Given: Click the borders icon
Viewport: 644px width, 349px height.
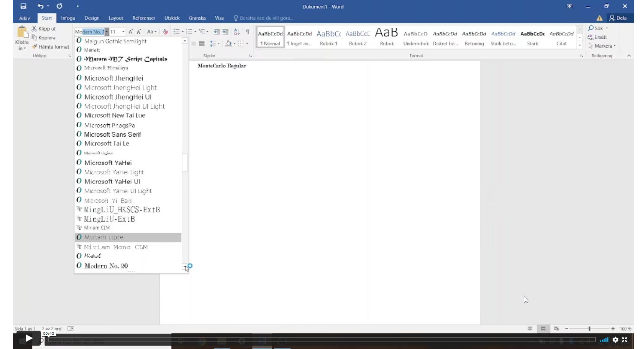Looking at the screenshot, I should pos(241,43).
